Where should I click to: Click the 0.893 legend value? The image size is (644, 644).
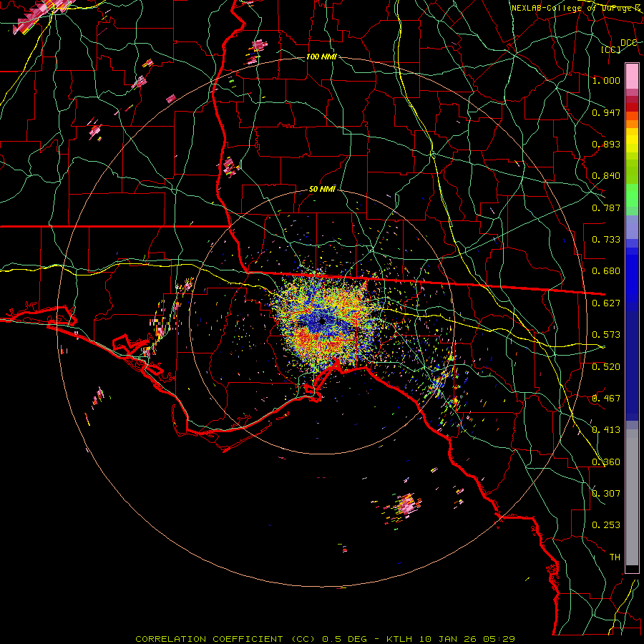point(606,144)
